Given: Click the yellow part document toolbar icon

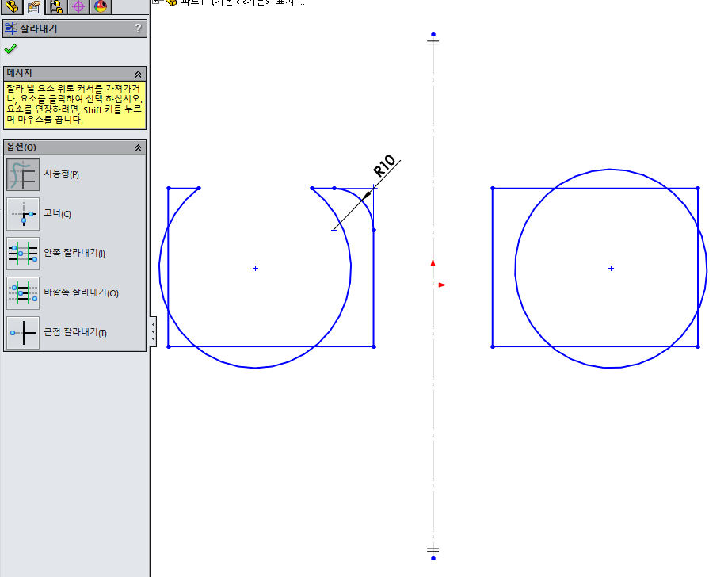Looking at the screenshot, I should [x=10, y=7].
